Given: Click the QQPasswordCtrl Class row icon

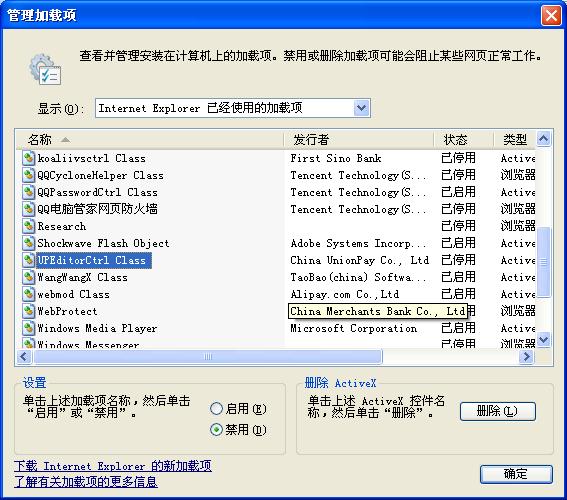Looking at the screenshot, I should [x=28, y=192].
